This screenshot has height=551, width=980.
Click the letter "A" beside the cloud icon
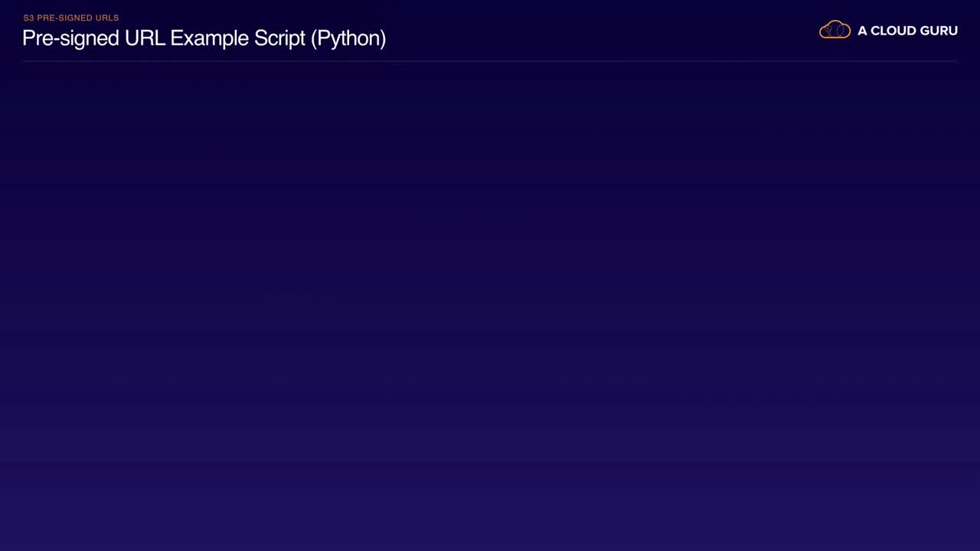pos(862,31)
